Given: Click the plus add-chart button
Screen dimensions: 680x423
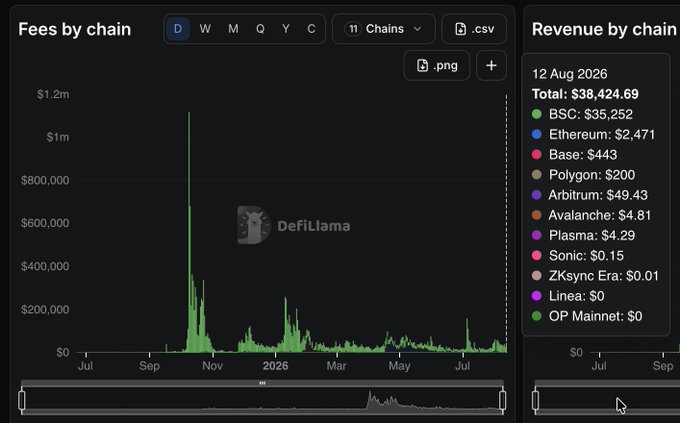Looking at the screenshot, I should (x=491, y=66).
